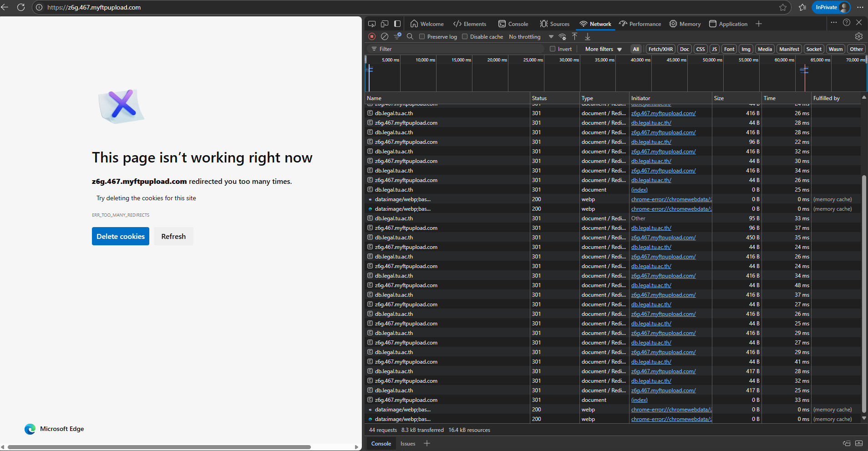Click the horizontal scrollbar of the error page
The width and height of the screenshot is (868, 451).
[159, 447]
